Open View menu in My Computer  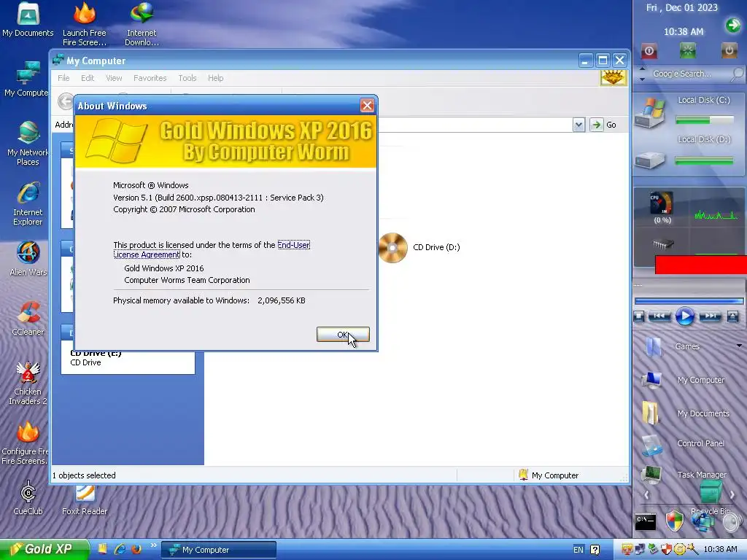click(114, 78)
